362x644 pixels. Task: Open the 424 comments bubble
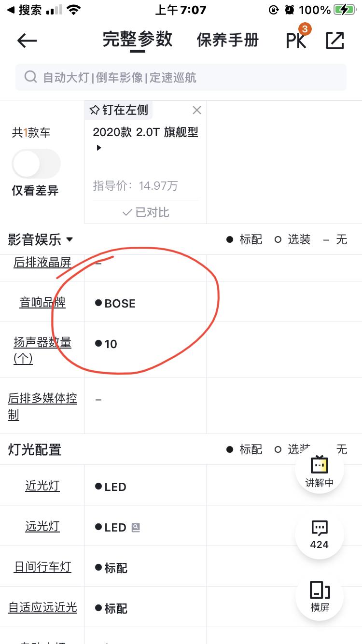(x=320, y=534)
